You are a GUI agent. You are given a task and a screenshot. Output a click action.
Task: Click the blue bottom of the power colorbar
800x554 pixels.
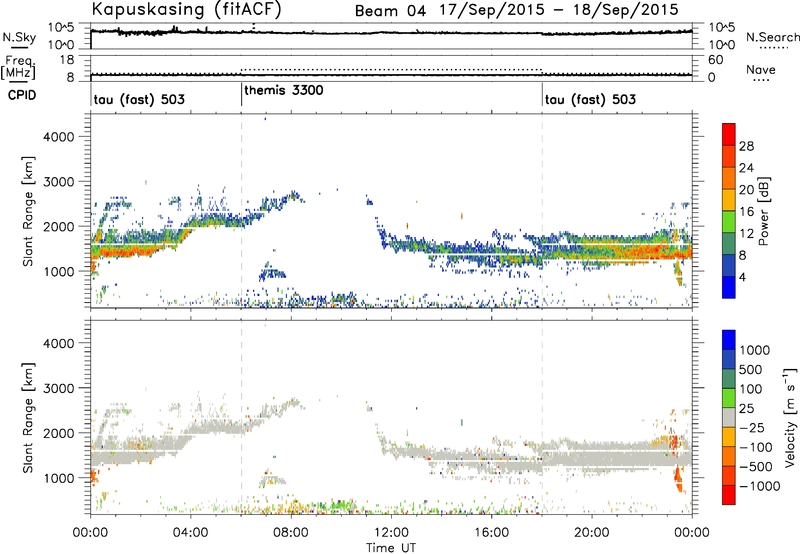point(729,287)
